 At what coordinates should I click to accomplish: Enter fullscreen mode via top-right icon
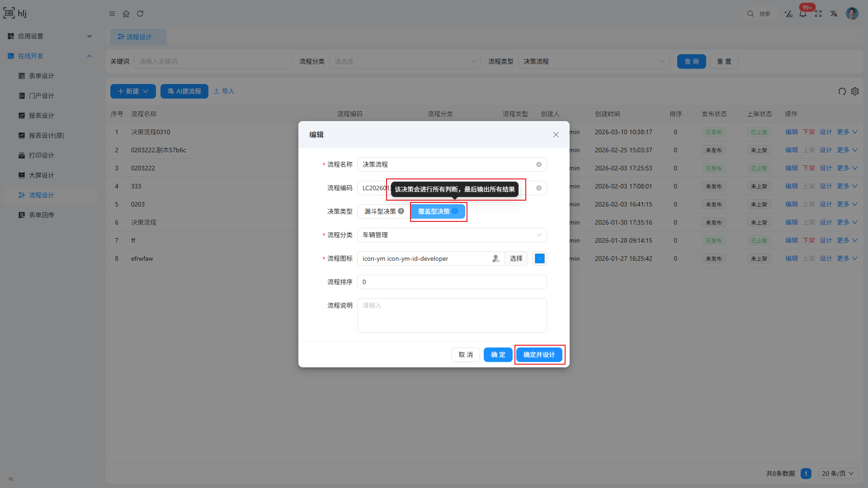tap(818, 14)
